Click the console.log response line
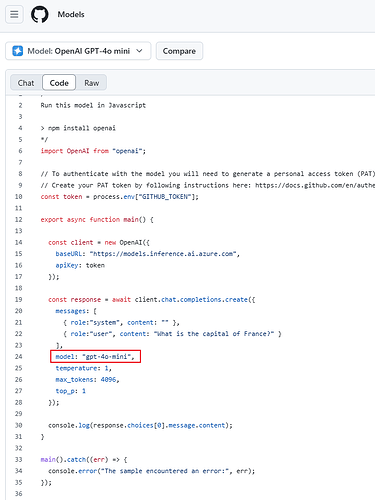Viewport: 375px width, 500px height. [x=140, y=426]
